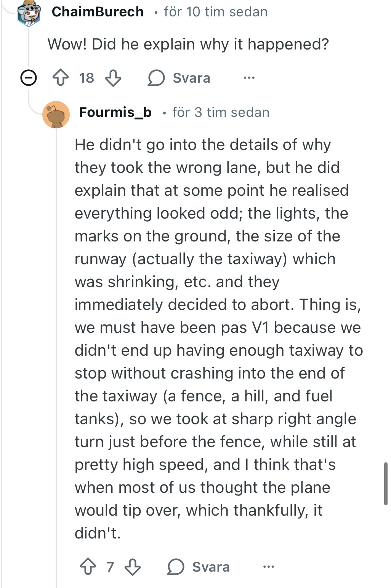Click the 'för 3 tim sedan' timestamp
Screen dimensions: 391x588
221,112
